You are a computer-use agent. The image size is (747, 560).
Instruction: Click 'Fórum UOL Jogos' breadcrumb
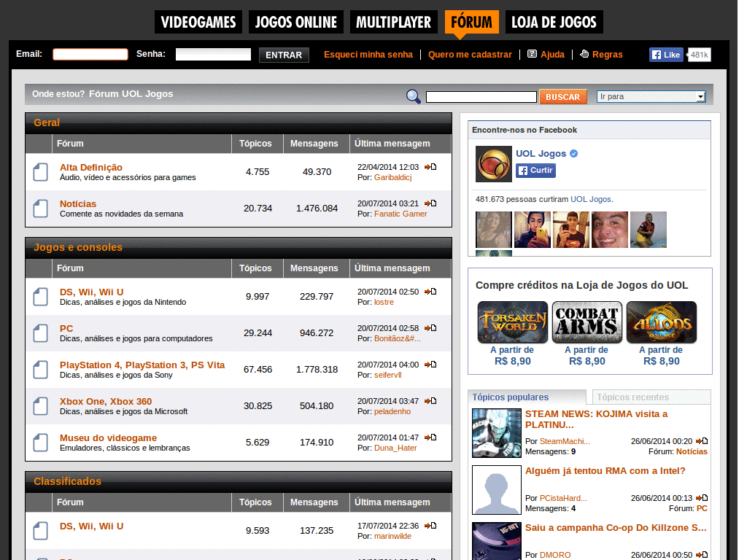(x=131, y=94)
